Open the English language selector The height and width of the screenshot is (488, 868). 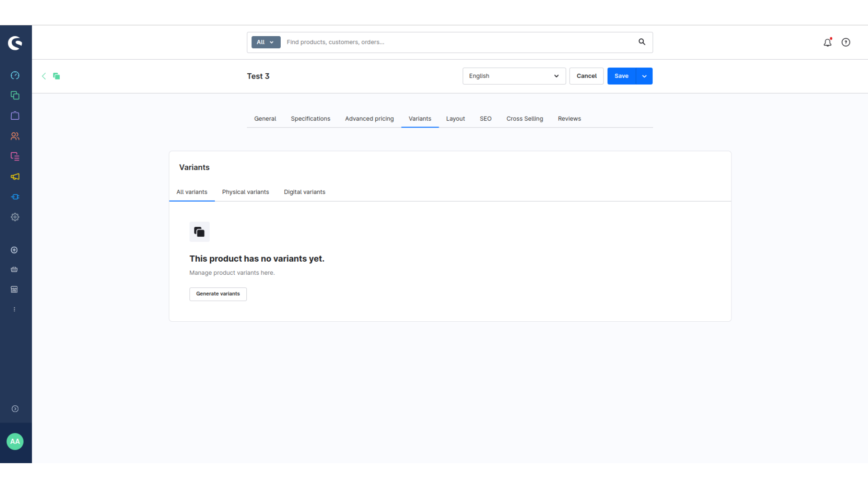click(x=514, y=76)
